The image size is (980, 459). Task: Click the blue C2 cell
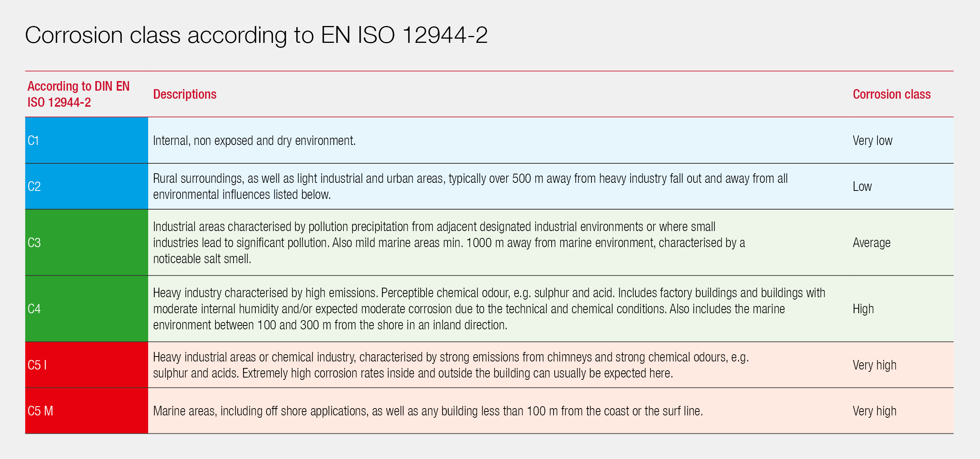87,186
